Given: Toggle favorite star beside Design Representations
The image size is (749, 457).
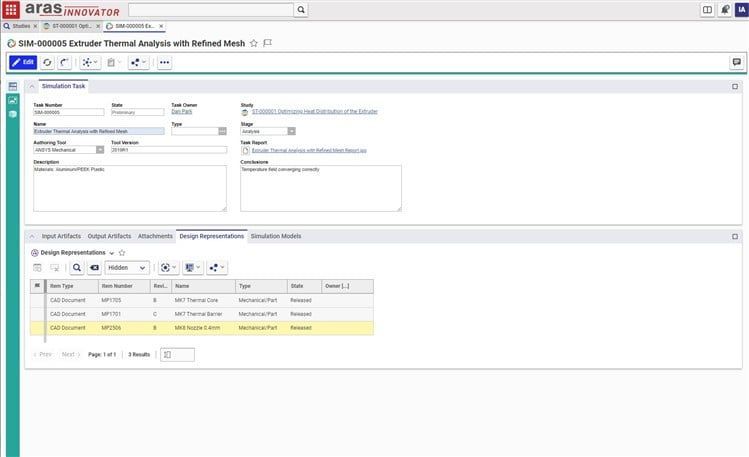Looking at the screenshot, I should click(122, 253).
